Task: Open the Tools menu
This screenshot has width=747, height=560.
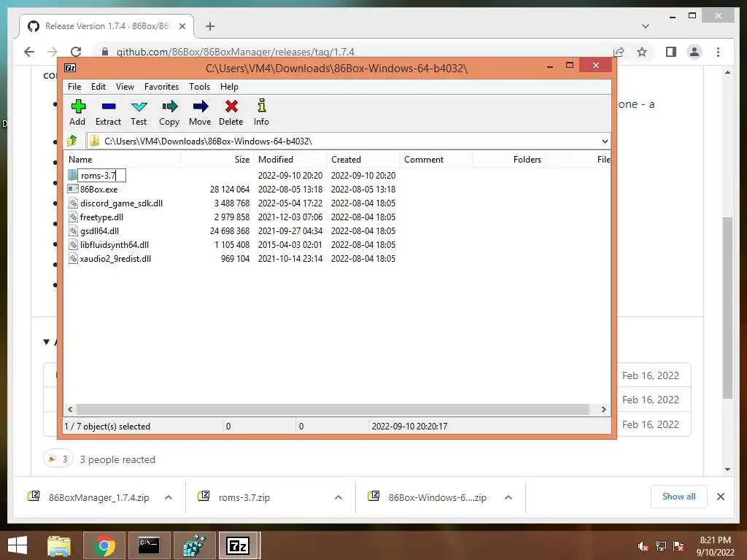Action: [199, 87]
